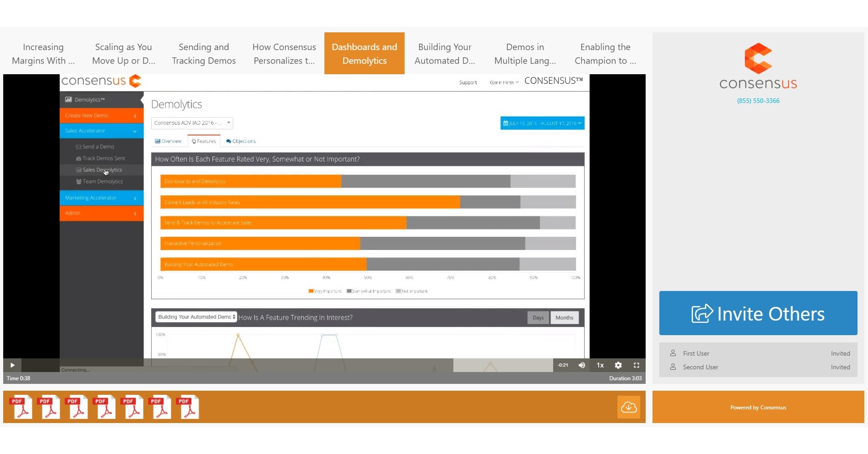Mute the video volume speaker icon
Screen dimensions: 868x454
tap(582, 365)
